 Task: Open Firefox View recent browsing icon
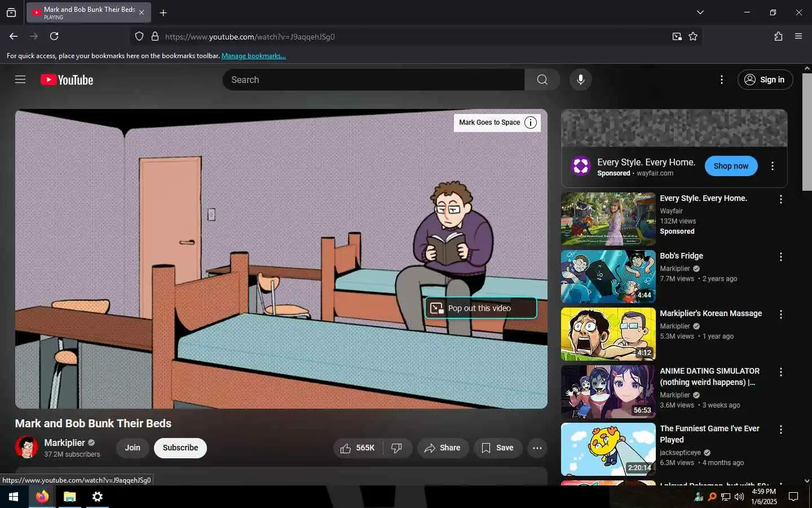point(11,12)
